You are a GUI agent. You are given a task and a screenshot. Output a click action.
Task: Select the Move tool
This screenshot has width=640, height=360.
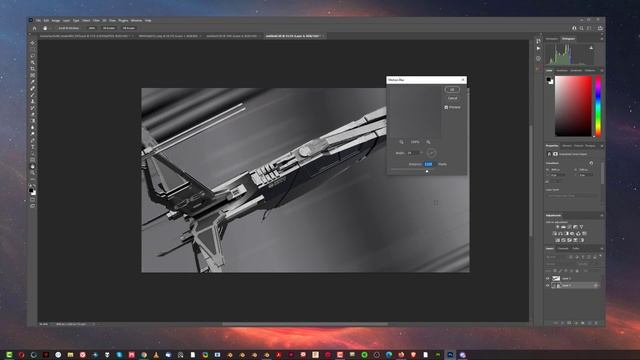click(x=33, y=43)
